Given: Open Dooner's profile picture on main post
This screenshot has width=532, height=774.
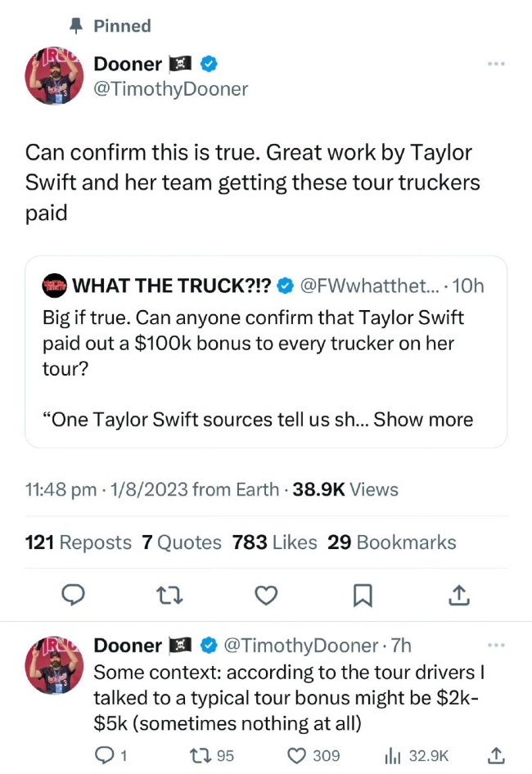Looking at the screenshot, I should pos(54,76).
